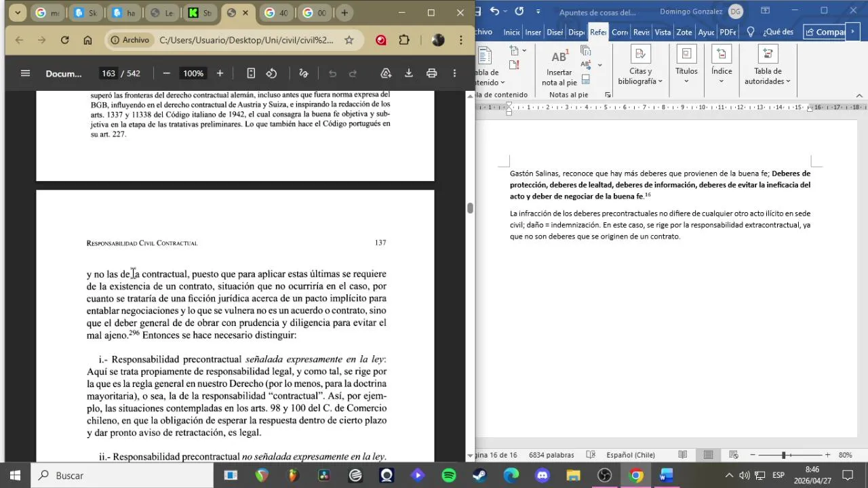
Task: Print the PDF document
Action: tap(431, 73)
